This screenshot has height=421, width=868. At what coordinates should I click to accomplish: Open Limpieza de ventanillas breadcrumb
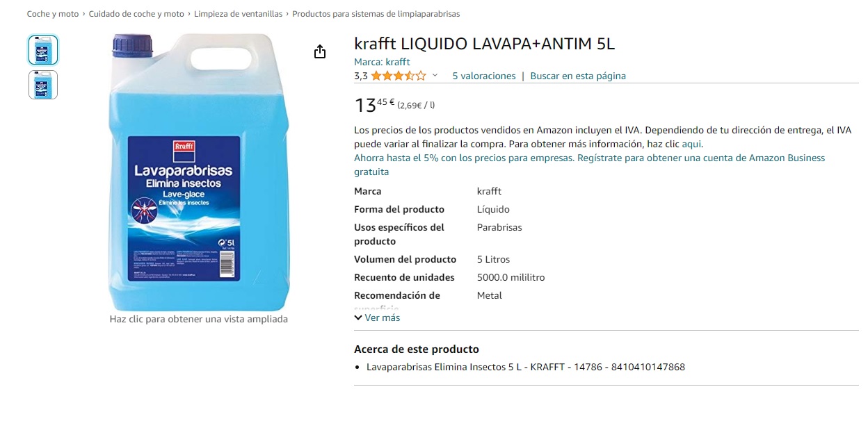click(239, 14)
